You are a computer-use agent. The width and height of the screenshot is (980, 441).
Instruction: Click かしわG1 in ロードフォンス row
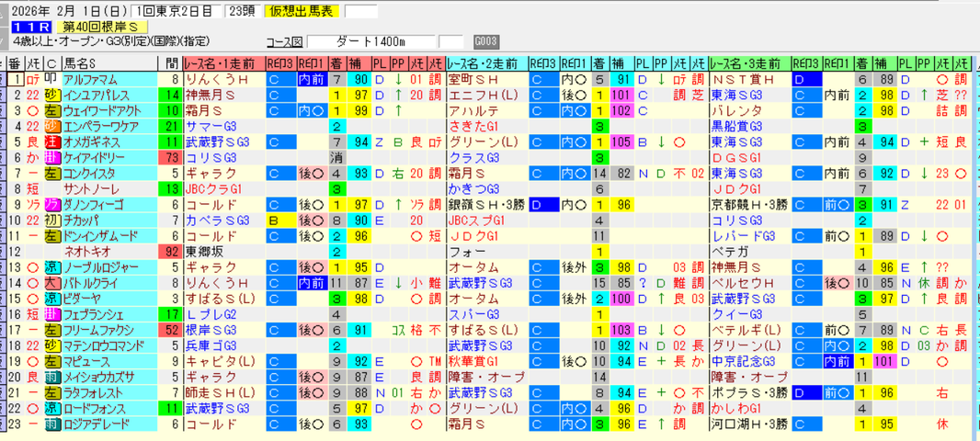tap(735, 409)
